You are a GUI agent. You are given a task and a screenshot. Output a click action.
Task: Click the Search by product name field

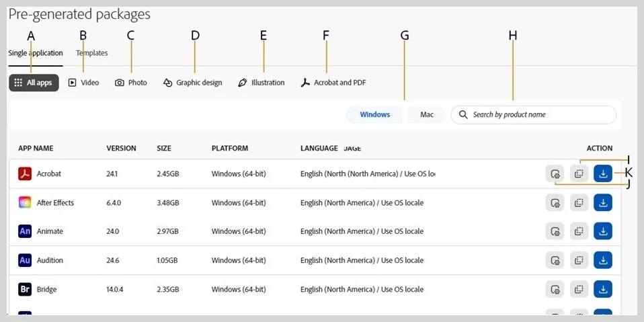pyautogui.click(x=538, y=114)
